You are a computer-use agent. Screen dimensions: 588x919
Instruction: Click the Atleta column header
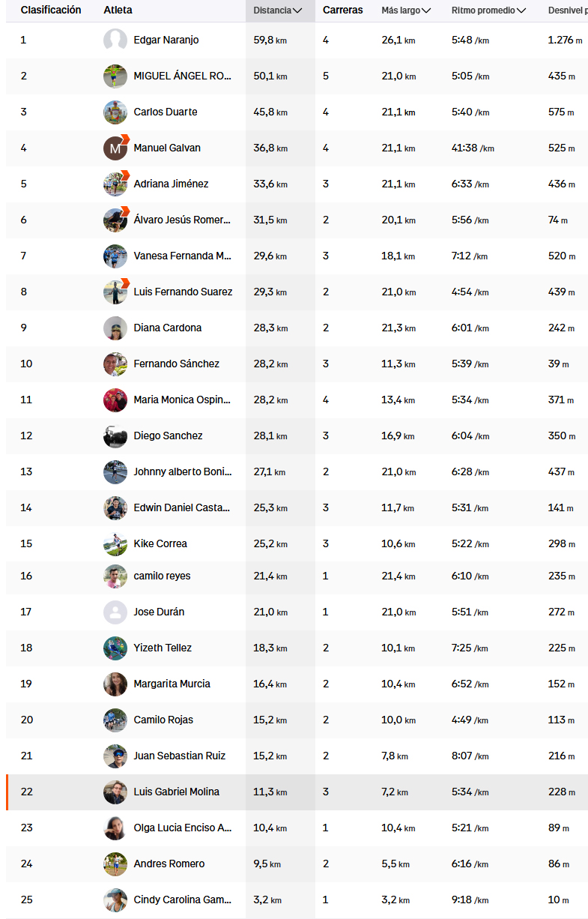click(119, 10)
